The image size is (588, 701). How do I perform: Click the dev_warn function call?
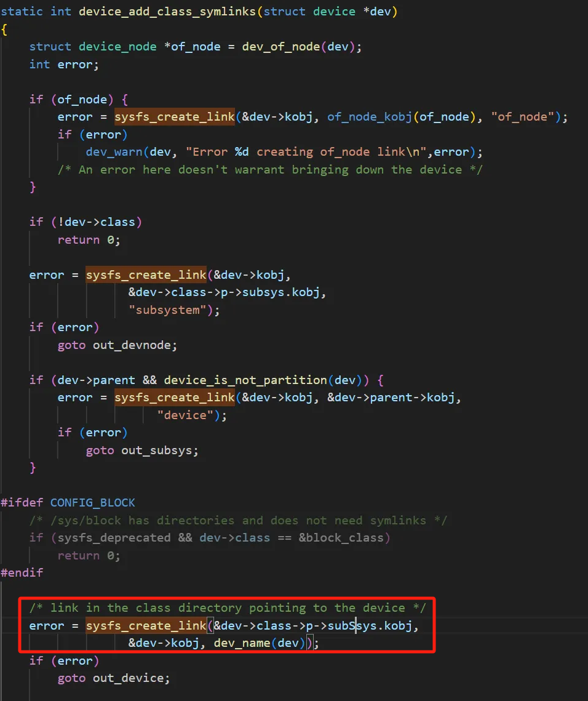point(114,152)
